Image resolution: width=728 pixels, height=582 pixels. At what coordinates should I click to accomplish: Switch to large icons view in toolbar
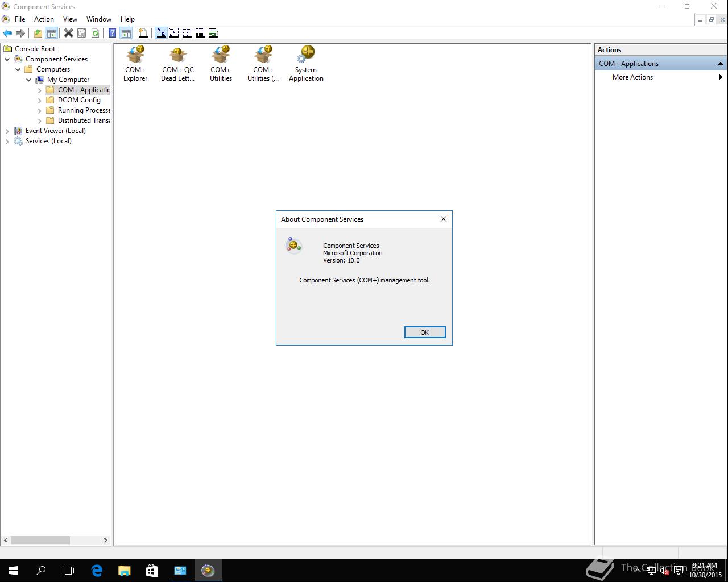(x=161, y=33)
